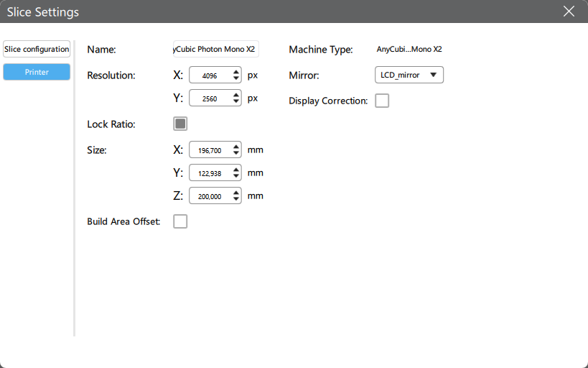Select the Printer tab
Image resolution: width=588 pixels, height=368 pixels.
point(37,72)
